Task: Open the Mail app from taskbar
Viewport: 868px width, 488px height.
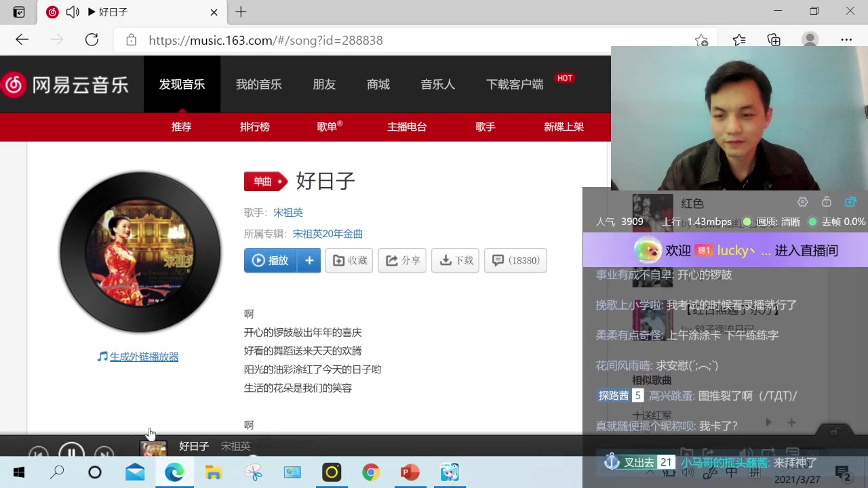Action: pyautogui.click(x=135, y=472)
